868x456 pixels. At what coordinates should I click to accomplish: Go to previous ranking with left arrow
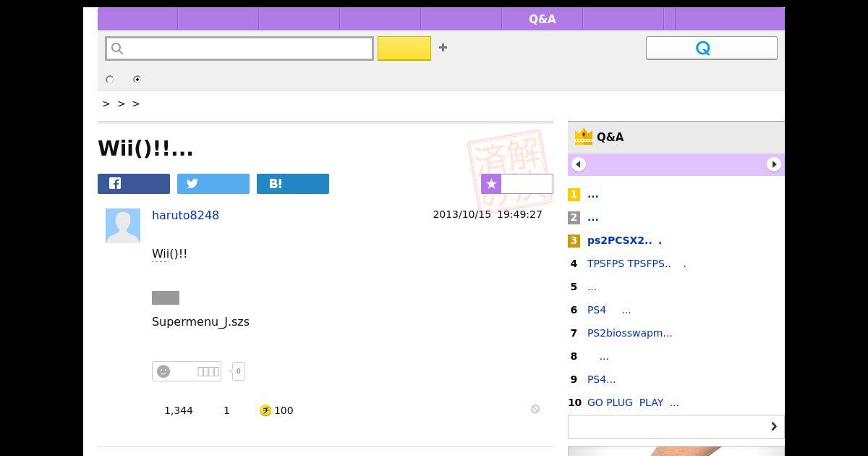(578, 164)
